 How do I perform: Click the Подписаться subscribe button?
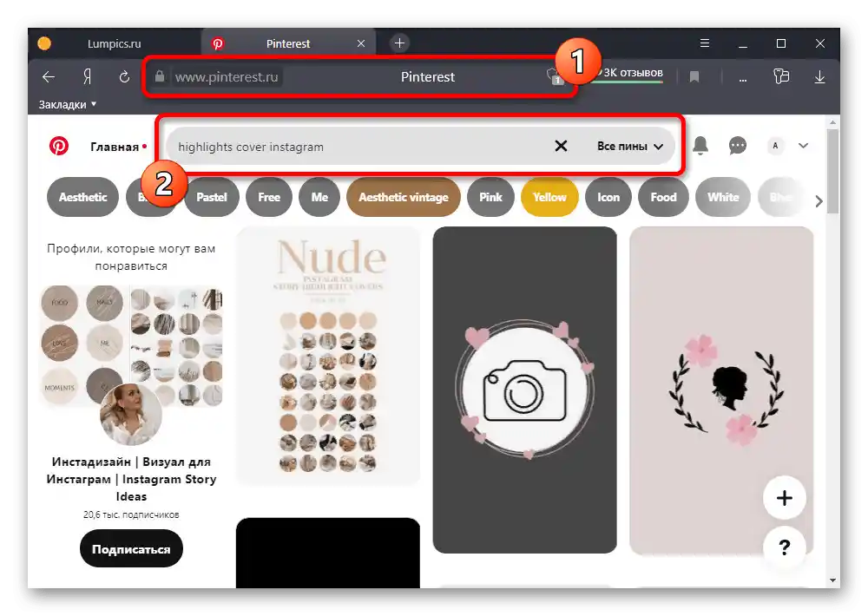point(131,548)
